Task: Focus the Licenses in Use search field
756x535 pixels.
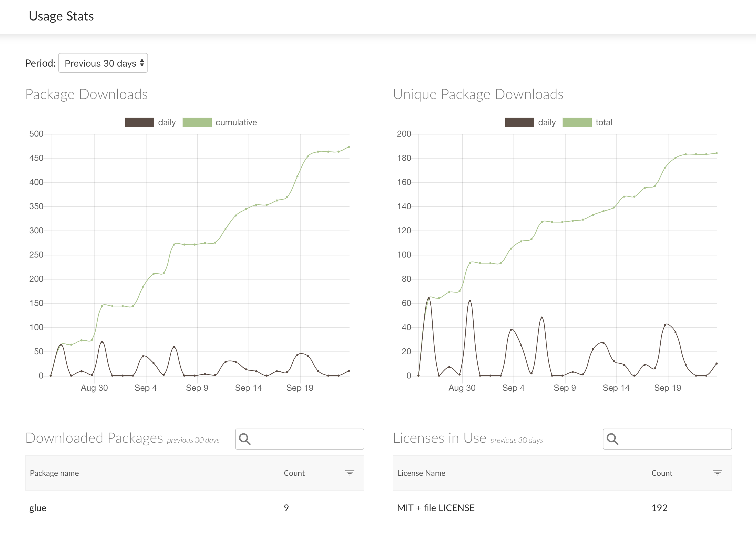Action: (674, 439)
